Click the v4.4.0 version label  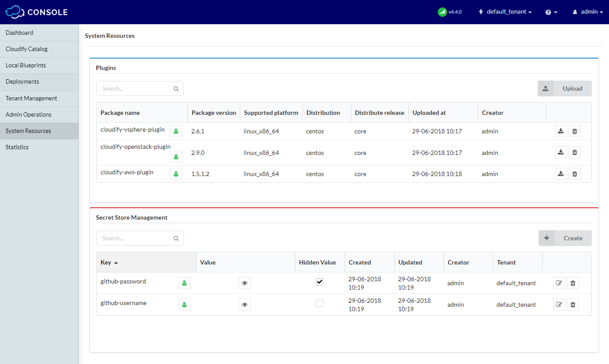pos(455,12)
